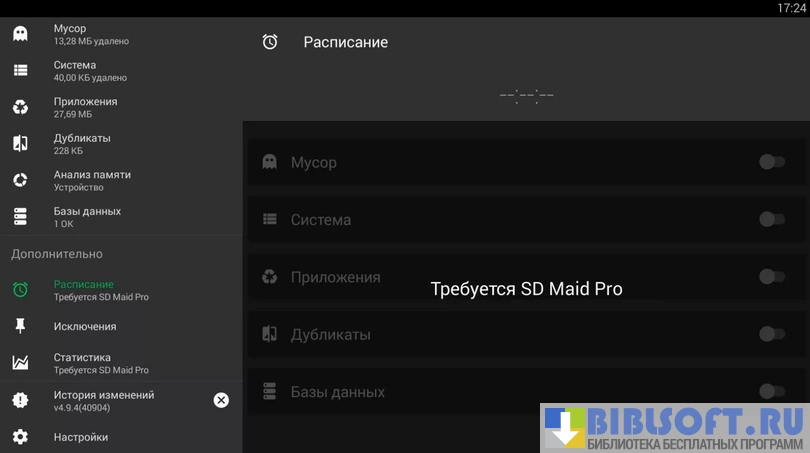Viewport: 810px width, 453px height.
Task: Click the Базы данных storage icon
Action: point(20,216)
